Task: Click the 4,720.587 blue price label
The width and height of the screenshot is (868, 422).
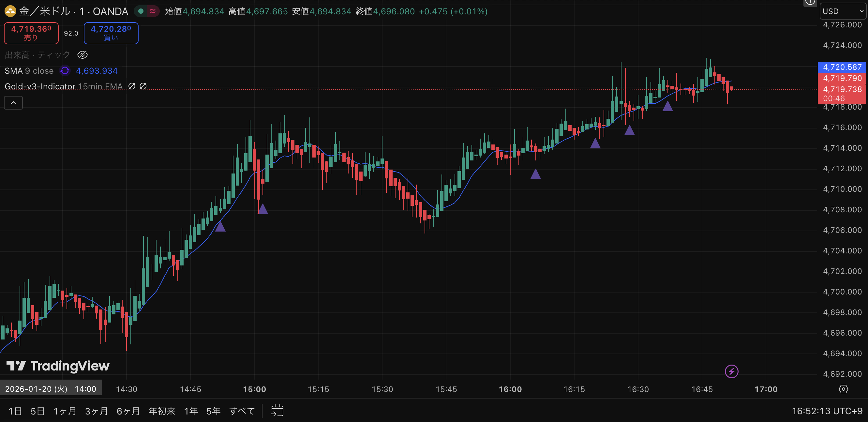Action: pyautogui.click(x=842, y=67)
